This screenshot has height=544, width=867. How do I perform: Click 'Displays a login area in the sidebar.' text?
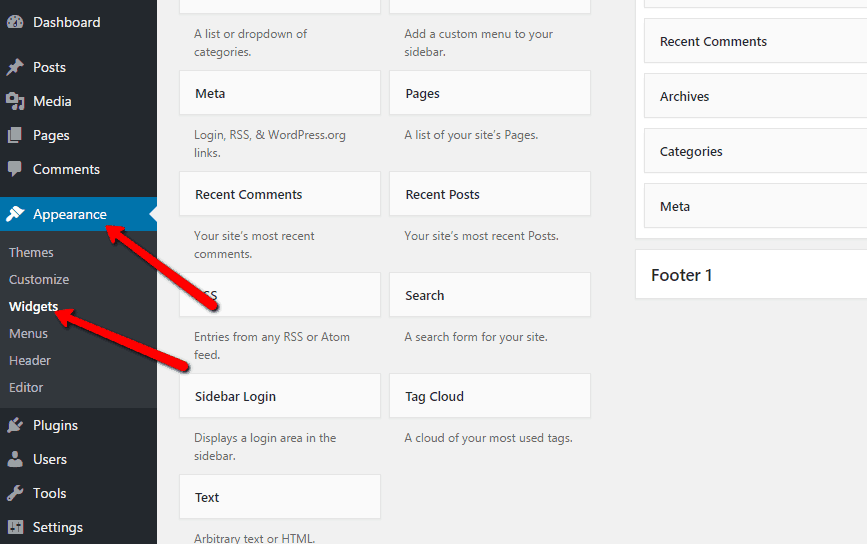pyautogui.click(x=265, y=447)
